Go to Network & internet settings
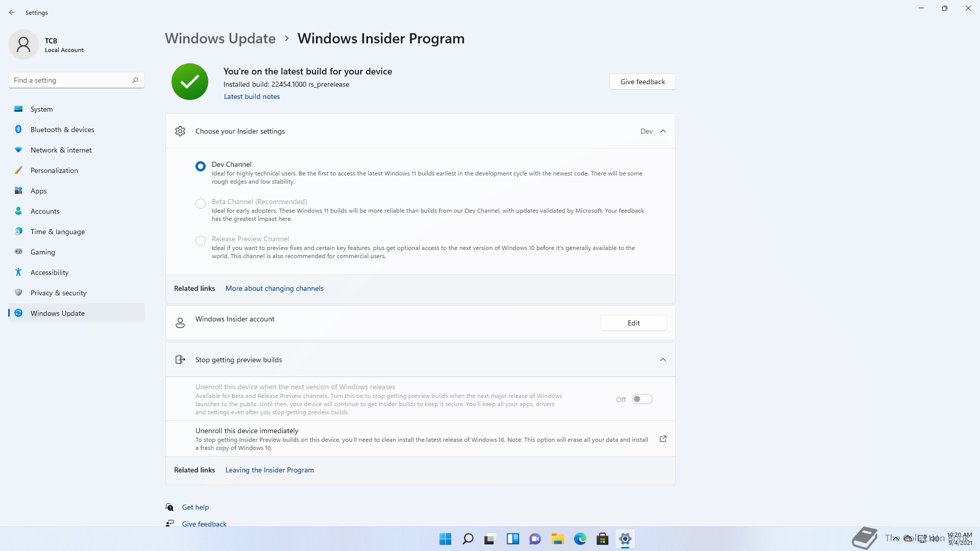 click(77, 150)
